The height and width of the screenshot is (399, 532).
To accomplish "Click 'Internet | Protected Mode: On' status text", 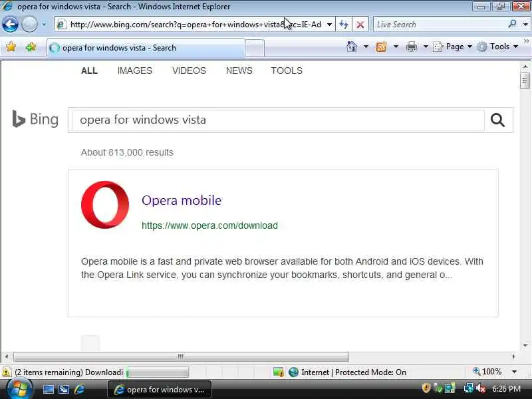I will coord(354,372).
